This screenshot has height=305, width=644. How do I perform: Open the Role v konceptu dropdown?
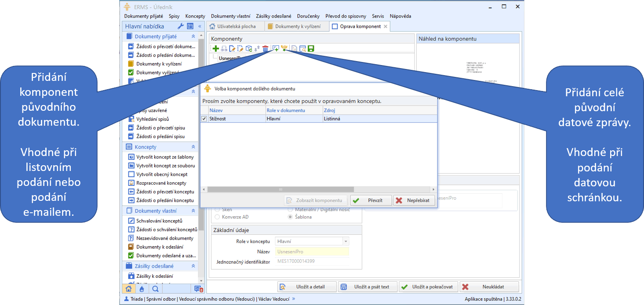coord(346,241)
